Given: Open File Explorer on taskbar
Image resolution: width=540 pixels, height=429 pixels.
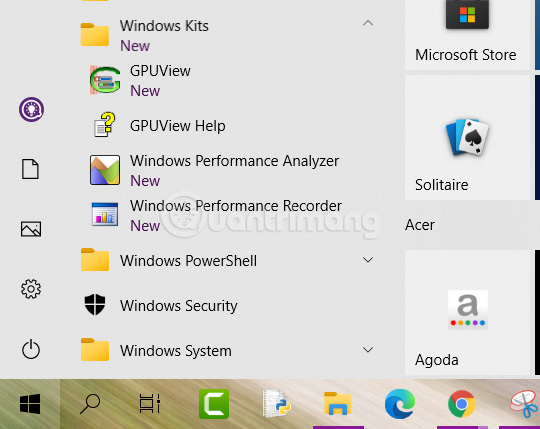Looking at the screenshot, I should pyautogui.click(x=338, y=404).
